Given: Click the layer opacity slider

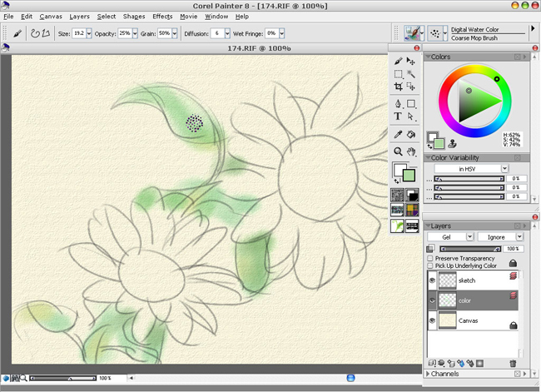Looking at the screenshot, I should point(469,248).
